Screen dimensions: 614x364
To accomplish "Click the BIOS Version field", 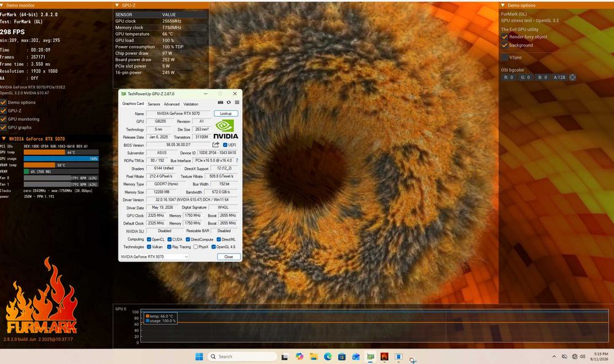I will point(178,145).
